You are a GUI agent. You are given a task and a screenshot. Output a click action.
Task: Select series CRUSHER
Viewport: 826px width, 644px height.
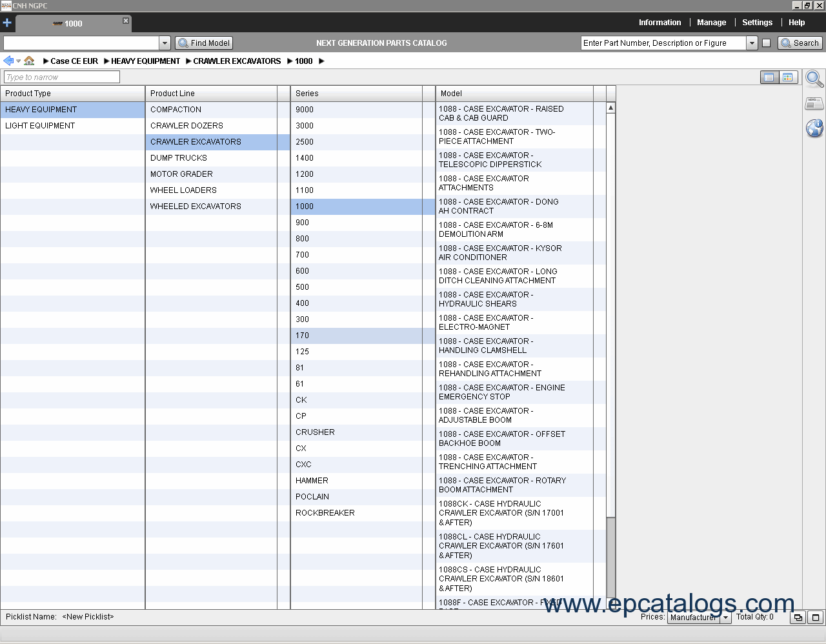(x=363, y=432)
